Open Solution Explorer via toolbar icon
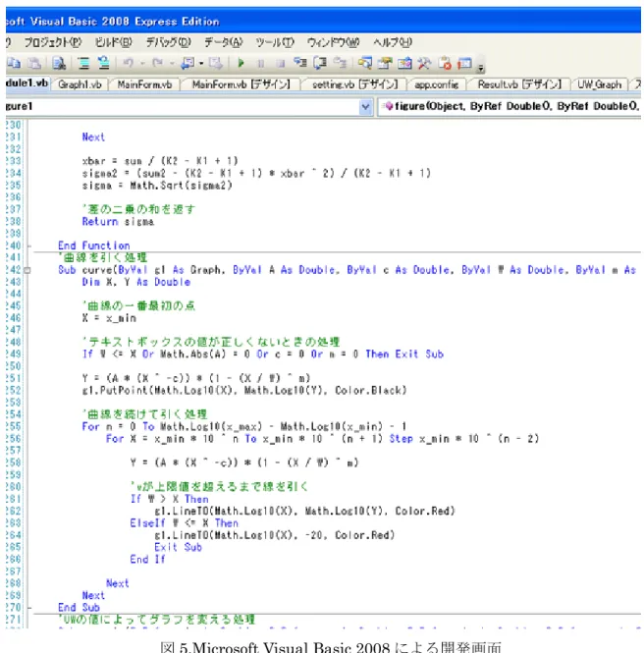This screenshot has height=653, width=644. [364, 63]
